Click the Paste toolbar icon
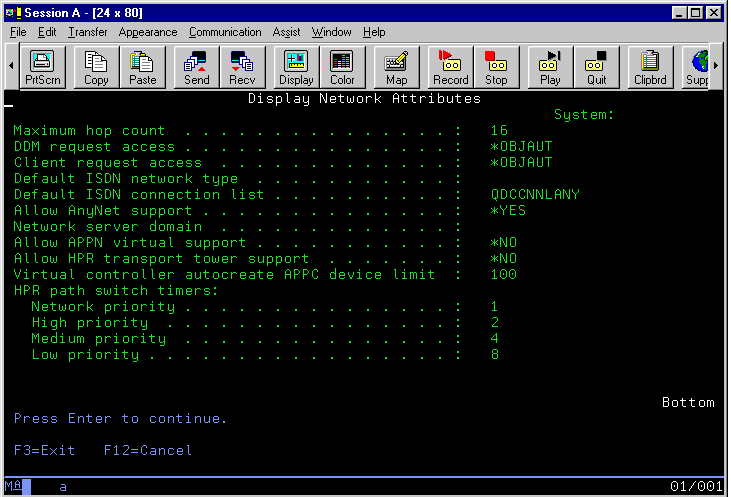Viewport: 731px width, 497px height. coord(142,67)
